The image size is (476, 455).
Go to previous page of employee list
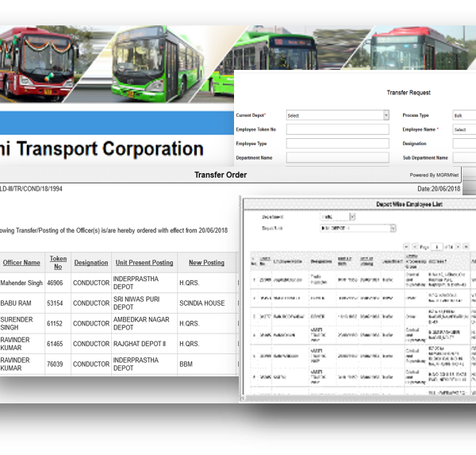coord(416,247)
